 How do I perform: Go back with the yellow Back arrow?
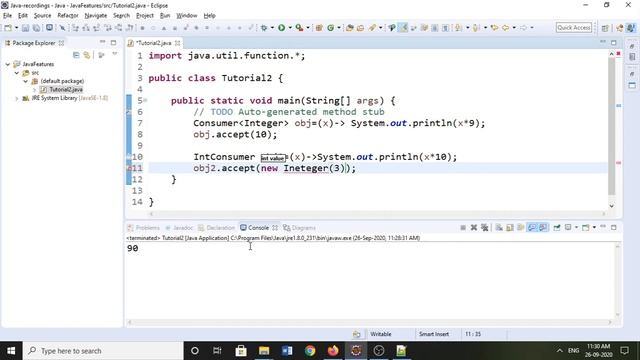[x=505, y=28]
